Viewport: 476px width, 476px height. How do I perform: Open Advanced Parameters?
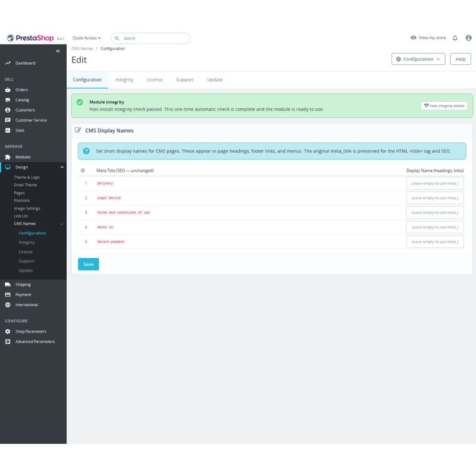(x=35, y=342)
